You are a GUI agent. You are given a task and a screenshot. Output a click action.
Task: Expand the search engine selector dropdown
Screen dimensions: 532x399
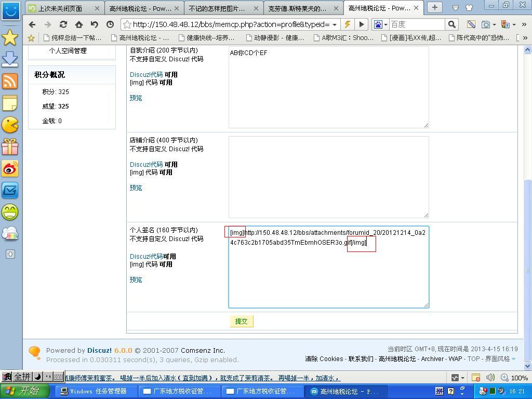point(385,24)
